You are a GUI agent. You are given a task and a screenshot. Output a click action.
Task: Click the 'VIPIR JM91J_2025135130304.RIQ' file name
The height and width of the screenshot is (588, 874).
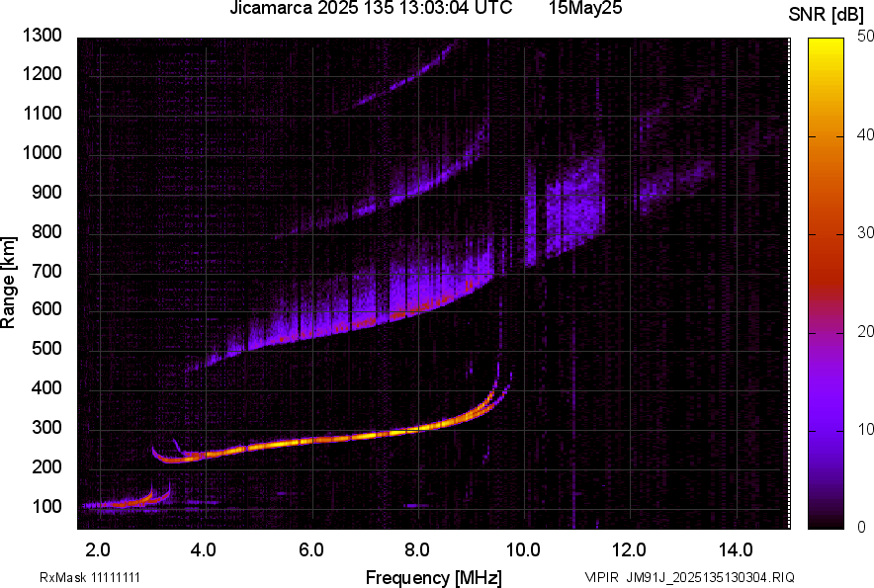point(689,577)
